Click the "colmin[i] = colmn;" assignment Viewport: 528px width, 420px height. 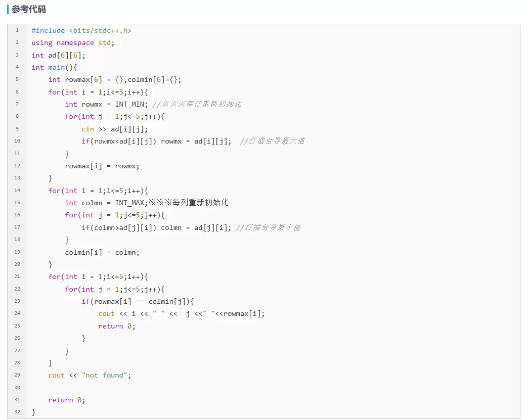(102, 252)
